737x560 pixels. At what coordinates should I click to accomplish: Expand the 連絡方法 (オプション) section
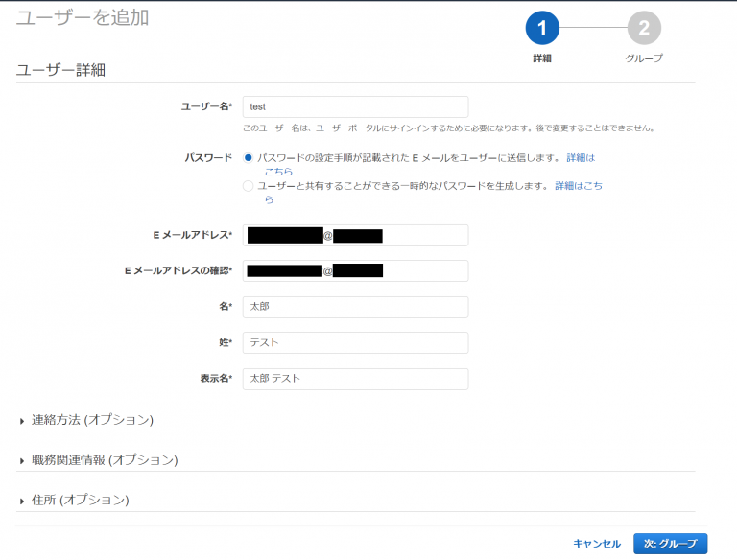point(92,420)
